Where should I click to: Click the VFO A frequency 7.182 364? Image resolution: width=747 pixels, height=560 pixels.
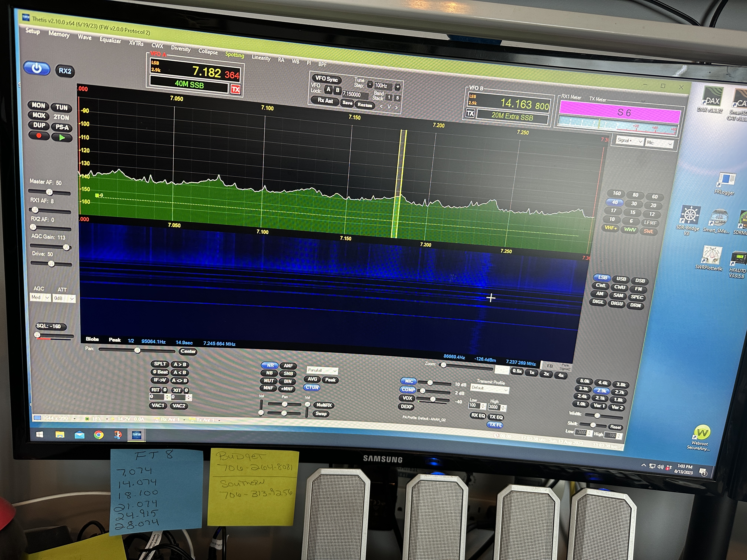click(215, 72)
